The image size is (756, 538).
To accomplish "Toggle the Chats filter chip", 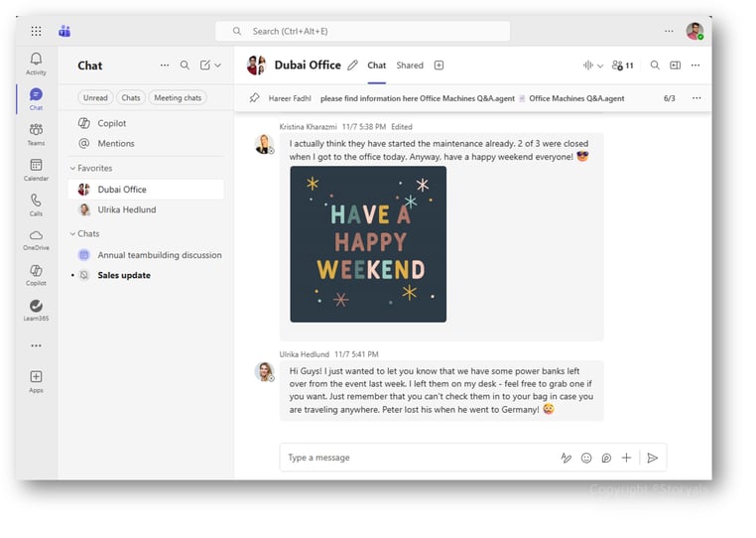I will click(x=130, y=97).
